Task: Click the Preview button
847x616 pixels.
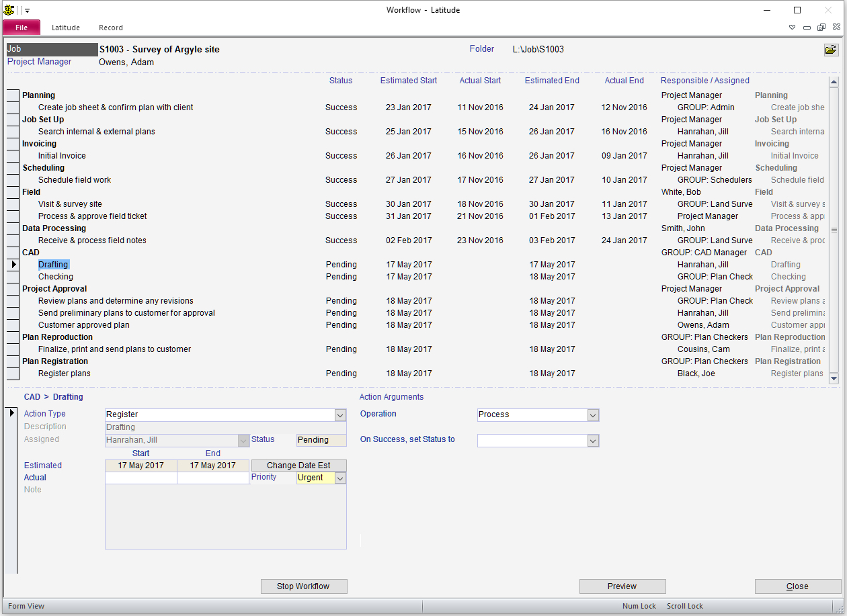Action: click(622, 586)
